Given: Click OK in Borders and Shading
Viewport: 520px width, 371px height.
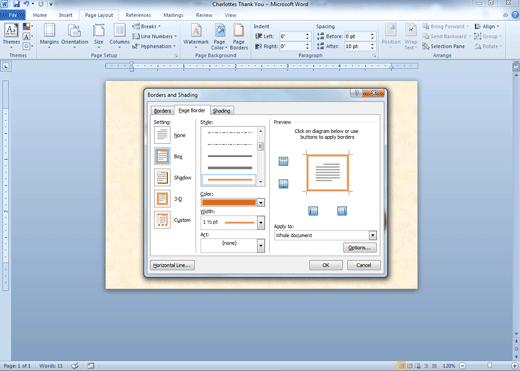Looking at the screenshot, I should 326,265.
